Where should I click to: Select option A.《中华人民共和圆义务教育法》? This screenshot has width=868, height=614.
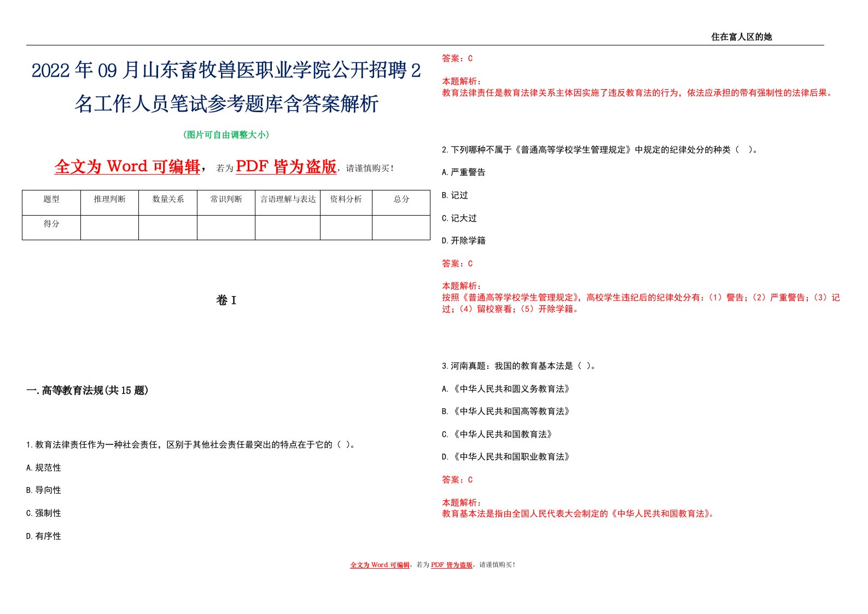tap(506, 389)
